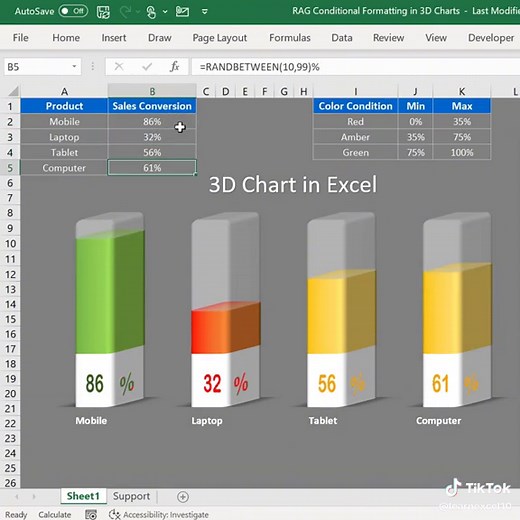Switch to the Formulas tab
520x520 pixels.
coord(290,38)
